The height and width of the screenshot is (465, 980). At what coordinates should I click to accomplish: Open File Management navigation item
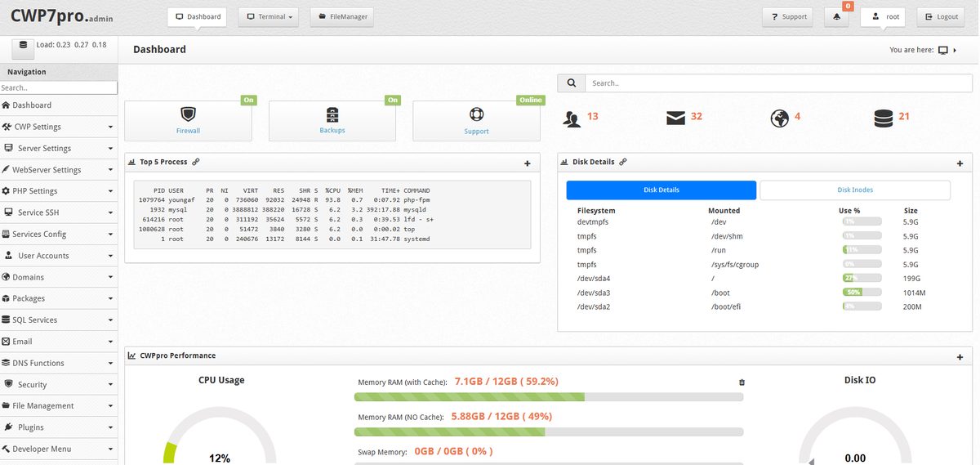[x=59, y=405]
